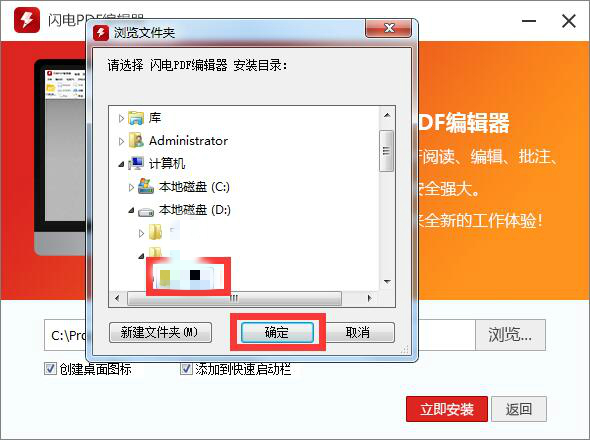The width and height of the screenshot is (590, 440).
Task: Collapse the 计算机 tree node arrow
Action: tap(121, 164)
